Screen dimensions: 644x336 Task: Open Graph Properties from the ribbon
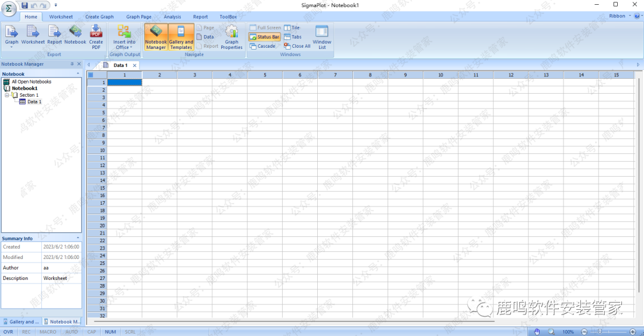click(231, 37)
